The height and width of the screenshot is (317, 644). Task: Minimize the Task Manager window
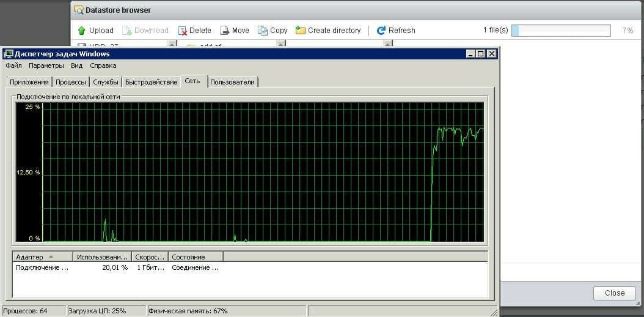470,54
